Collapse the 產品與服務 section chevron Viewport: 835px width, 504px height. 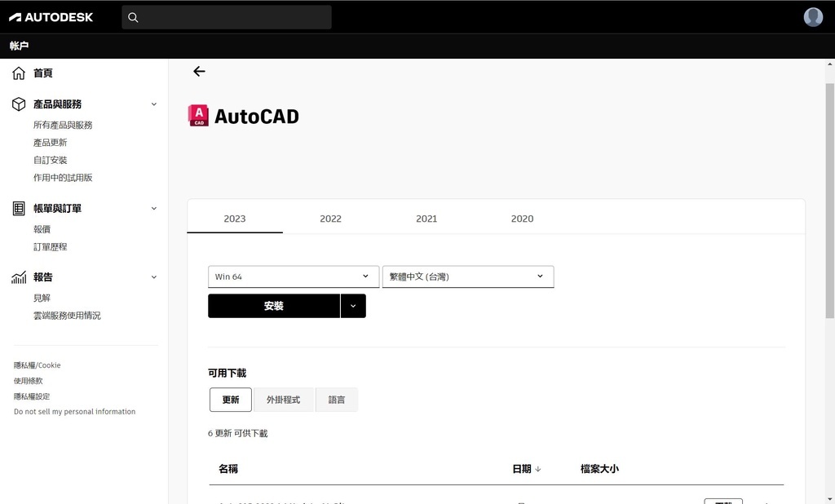click(154, 104)
